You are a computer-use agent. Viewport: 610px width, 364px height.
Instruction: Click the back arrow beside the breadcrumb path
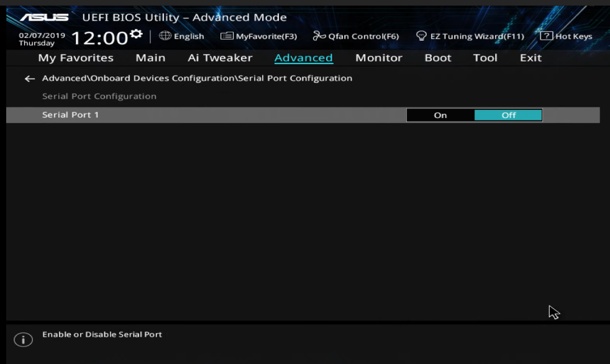30,78
